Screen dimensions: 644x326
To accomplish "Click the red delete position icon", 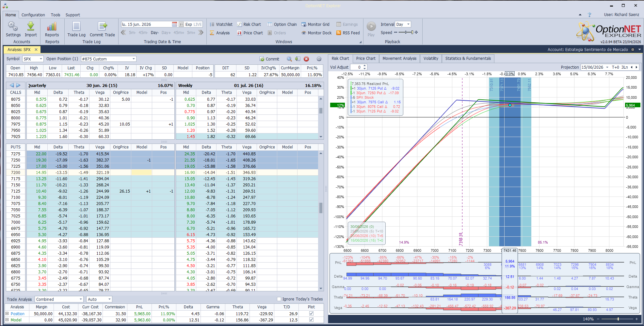I will [306, 59].
